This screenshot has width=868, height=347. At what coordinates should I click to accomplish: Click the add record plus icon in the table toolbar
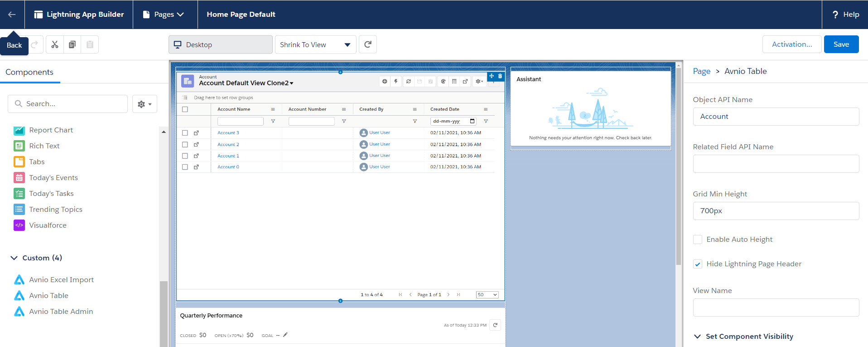point(385,81)
